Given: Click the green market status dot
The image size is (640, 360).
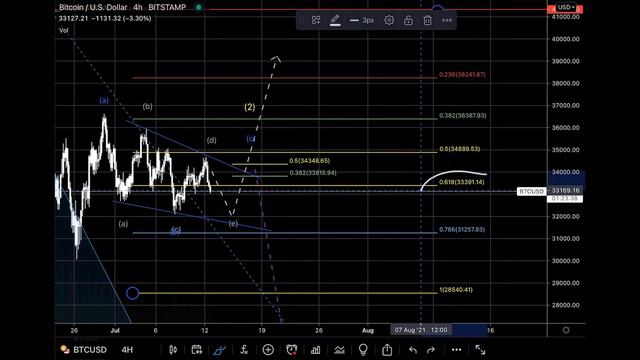Looking at the screenshot, I should [x=198, y=7].
